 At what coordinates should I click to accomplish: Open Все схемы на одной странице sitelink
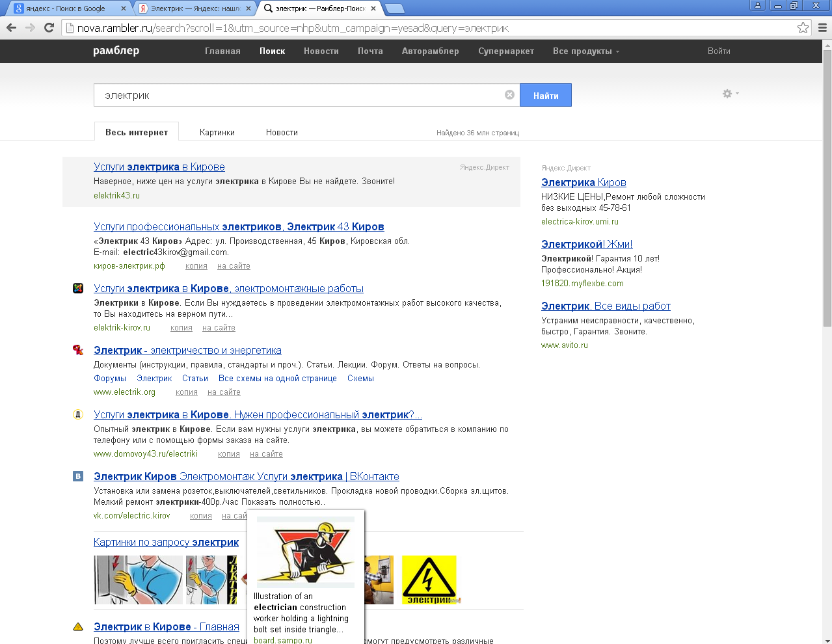(x=278, y=378)
